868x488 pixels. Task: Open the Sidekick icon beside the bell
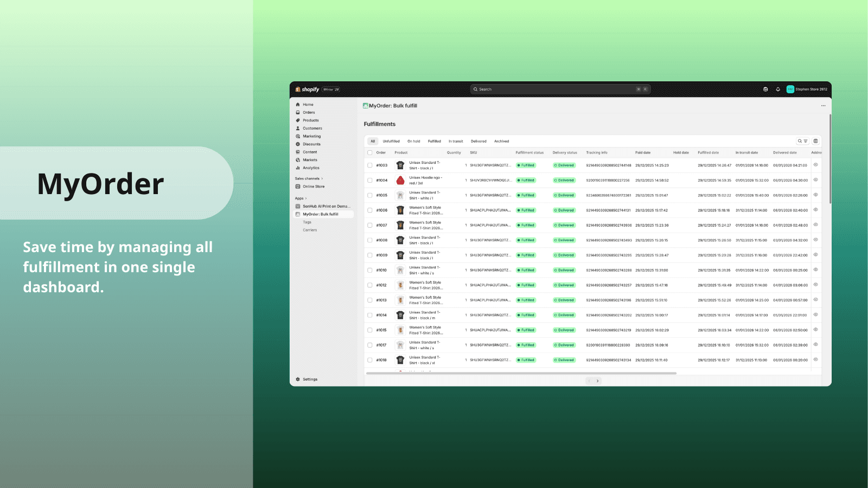(765, 89)
